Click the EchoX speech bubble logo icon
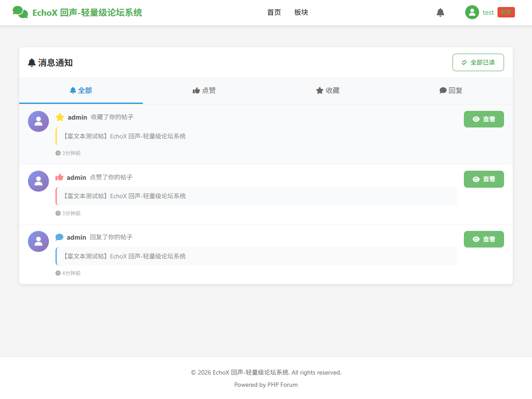 (19, 12)
